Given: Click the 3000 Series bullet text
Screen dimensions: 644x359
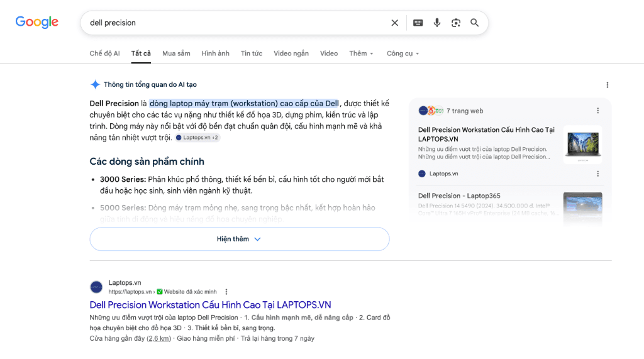Looking at the screenshot, I should pyautogui.click(x=242, y=185).
